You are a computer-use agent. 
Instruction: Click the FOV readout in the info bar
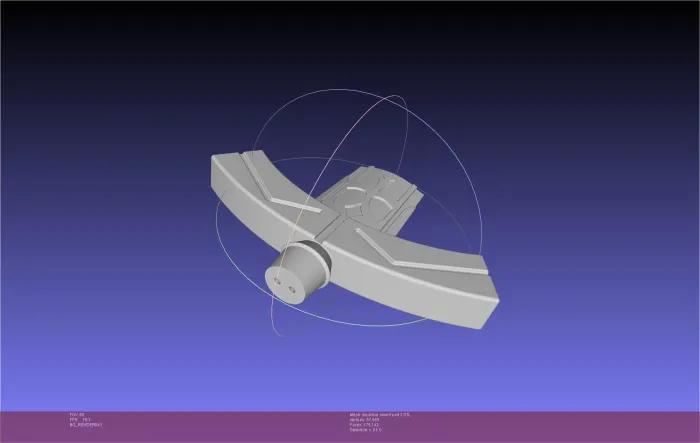[x=77, y=415]
